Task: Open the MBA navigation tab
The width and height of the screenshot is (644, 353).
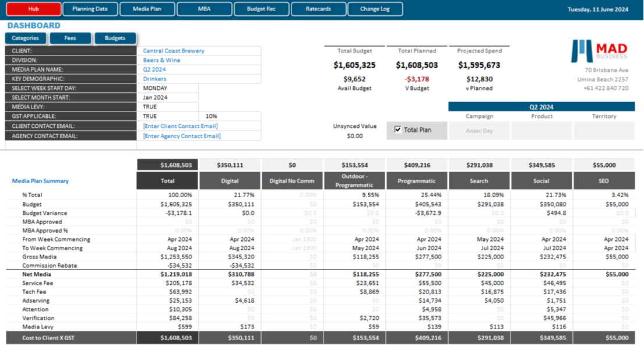Action: pyautogui.click(x=204, y=9)
